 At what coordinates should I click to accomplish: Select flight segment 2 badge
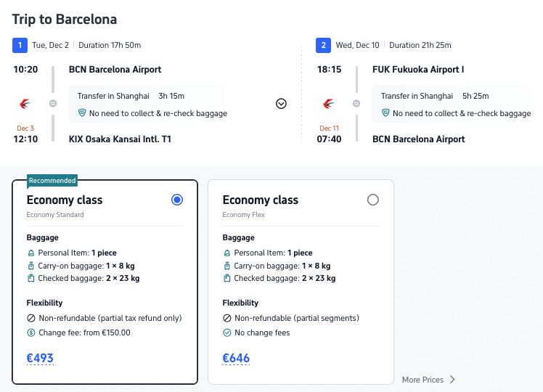[324, 45]
